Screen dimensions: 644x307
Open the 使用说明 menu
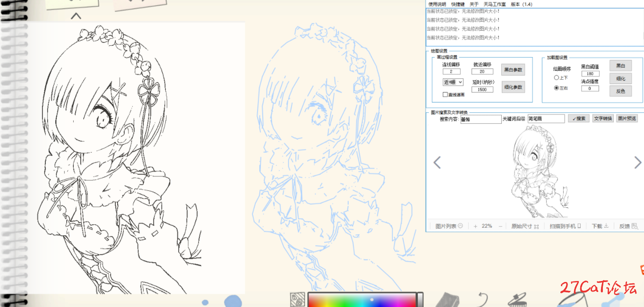point(437,4)
